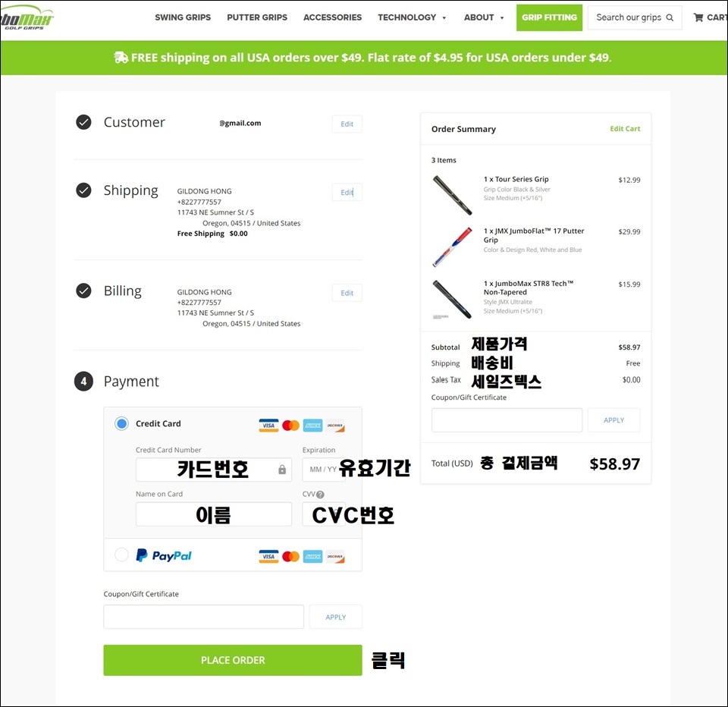Focus the Payment coupon code field
728x707 pixels.
tap(203, 617)
